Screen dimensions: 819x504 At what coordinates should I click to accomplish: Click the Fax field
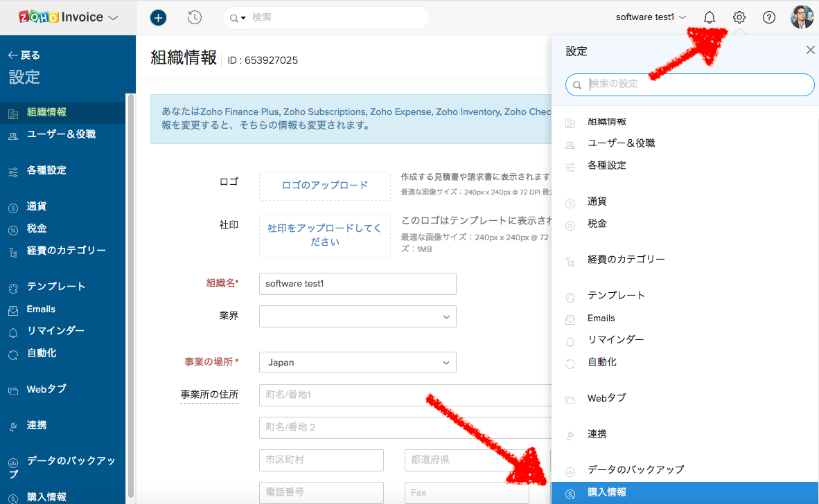pos(466,492)
